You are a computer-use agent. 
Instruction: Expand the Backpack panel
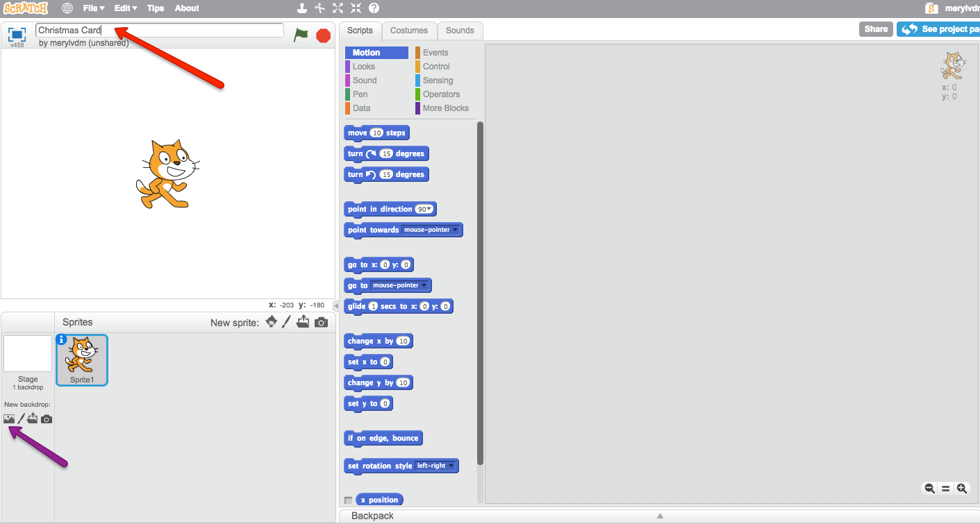[x=659, y=516]
